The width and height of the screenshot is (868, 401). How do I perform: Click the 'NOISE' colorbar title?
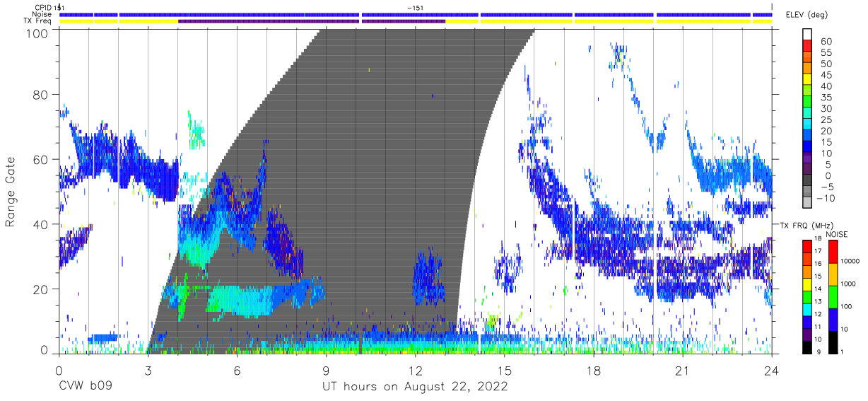[x=837, y=234]
